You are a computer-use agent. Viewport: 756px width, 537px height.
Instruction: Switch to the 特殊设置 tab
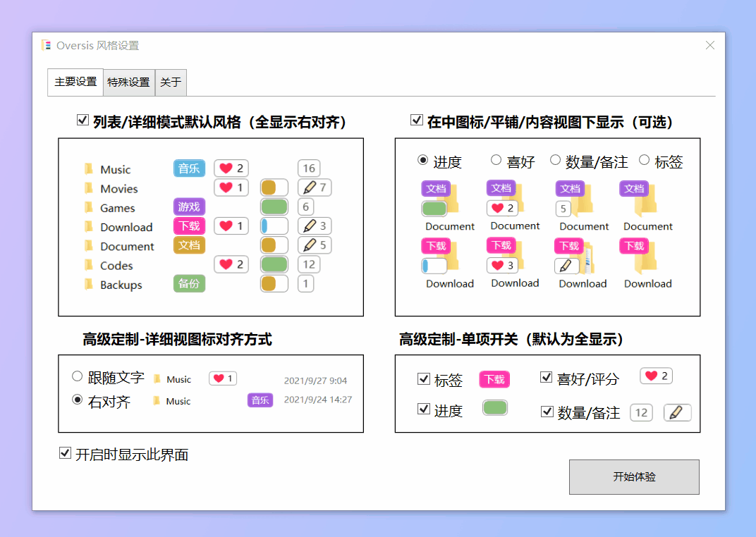pos(128,82)
